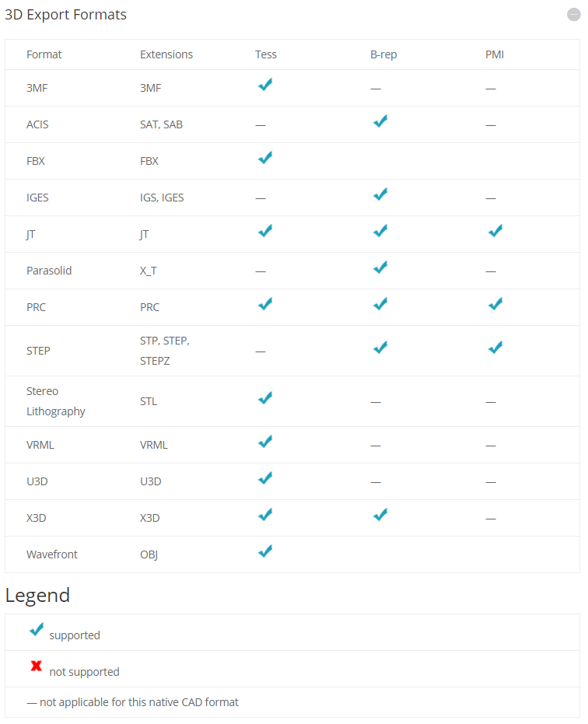The image size is (588, 724).
Task: Click the ACIS B-rep supported checkmark
Action: [380, 121]
